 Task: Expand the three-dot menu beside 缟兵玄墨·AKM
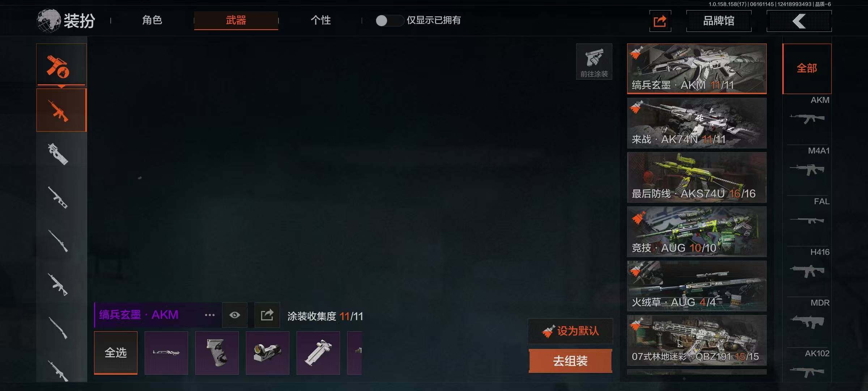(210, 315)
